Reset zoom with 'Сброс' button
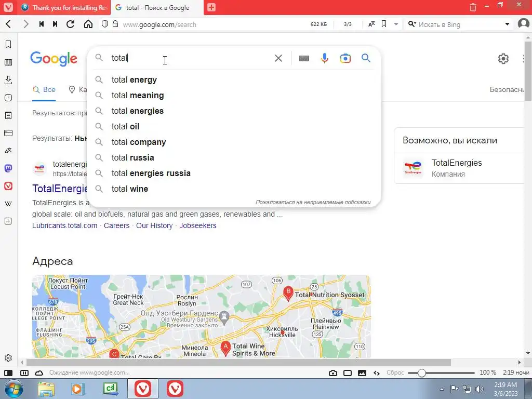This screenshot has height=399, width=532. pyautogui.click(x=395, y=373)
